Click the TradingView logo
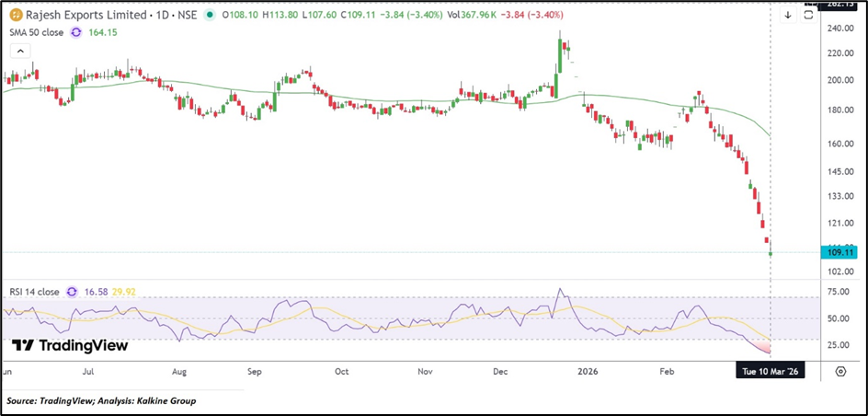This screenshot has width=868, height=416. 70,346
